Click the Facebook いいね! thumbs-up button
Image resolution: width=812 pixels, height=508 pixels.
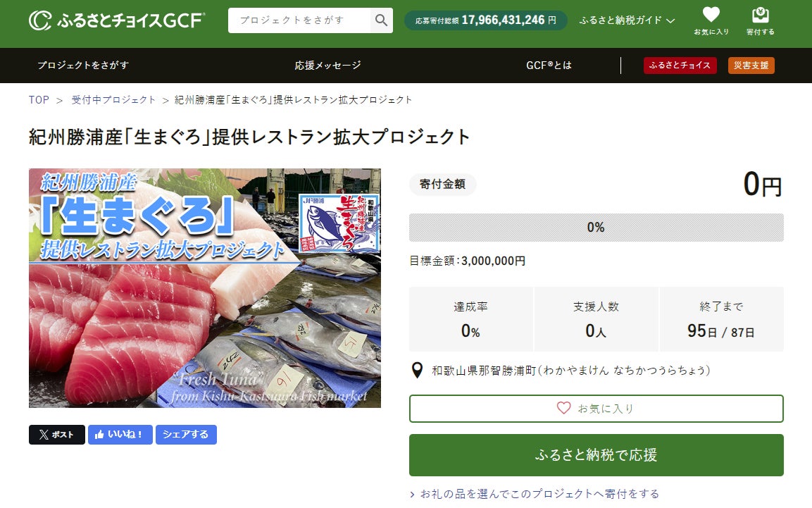tap(120, 435)
